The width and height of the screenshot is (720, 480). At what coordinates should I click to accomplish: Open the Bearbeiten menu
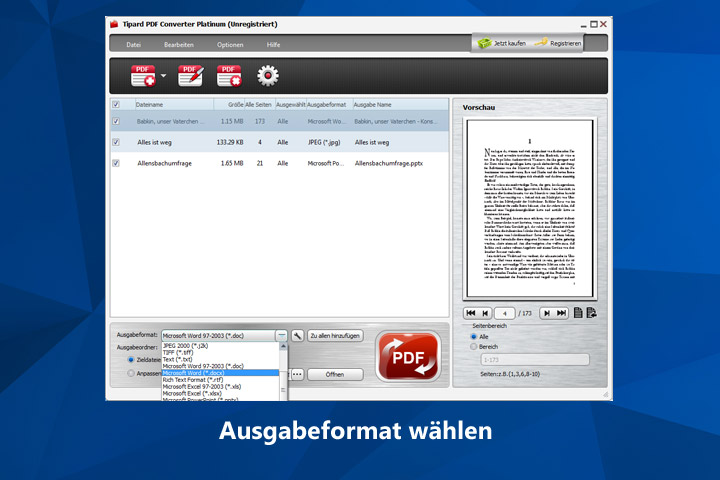(179, 45)
